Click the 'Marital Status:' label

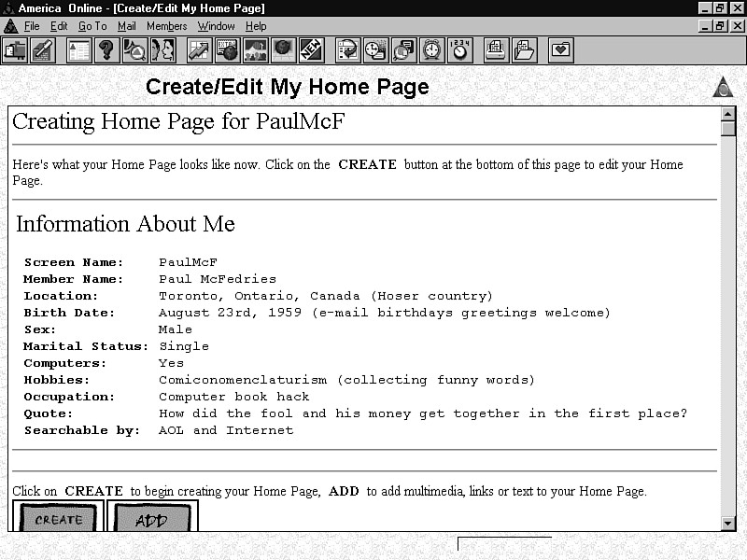click(x=86, y=346)
